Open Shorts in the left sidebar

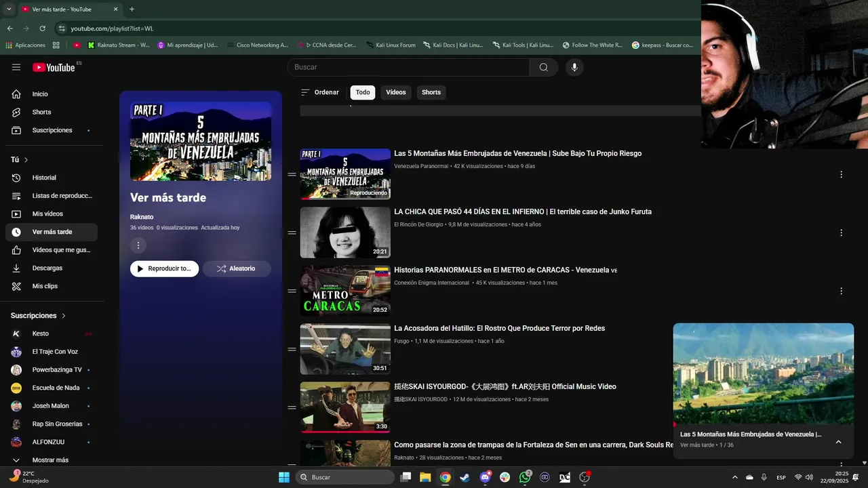point(52,112)
